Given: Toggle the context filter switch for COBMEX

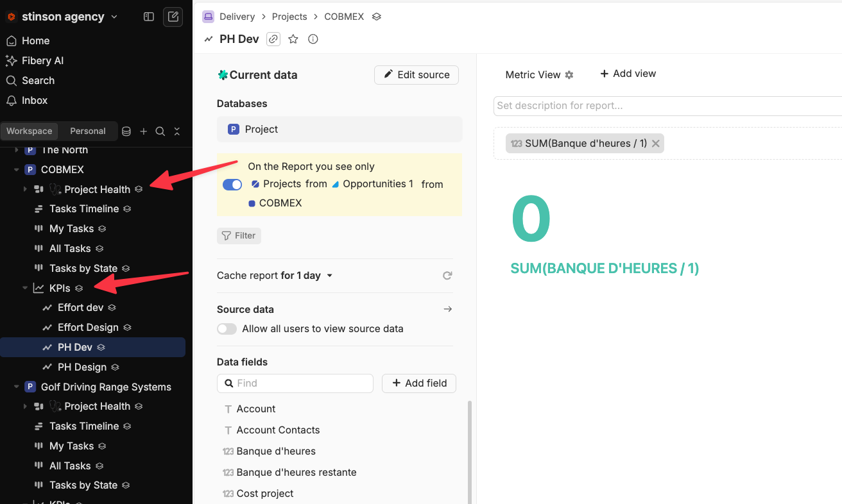Looking at the screenshot, I should point(232,185).
